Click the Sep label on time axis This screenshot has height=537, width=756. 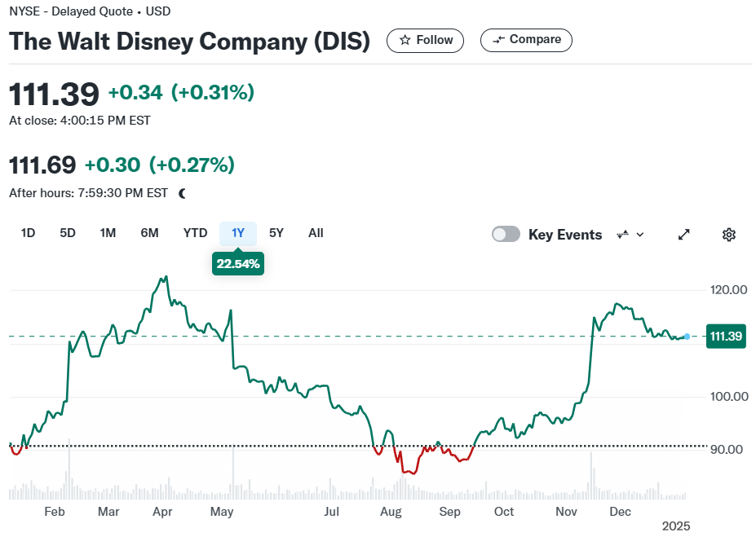pos(449,512)
